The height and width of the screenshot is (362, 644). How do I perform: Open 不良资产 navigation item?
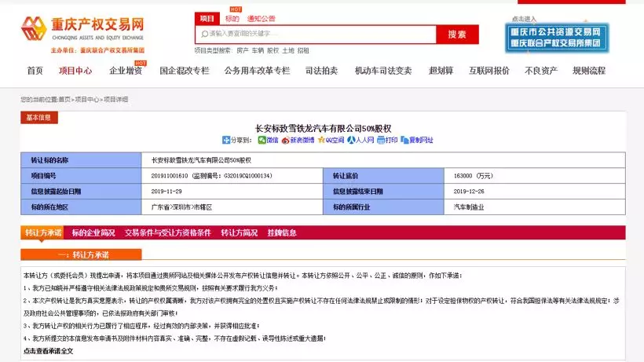pyautogui.click(x=541, y=71)
